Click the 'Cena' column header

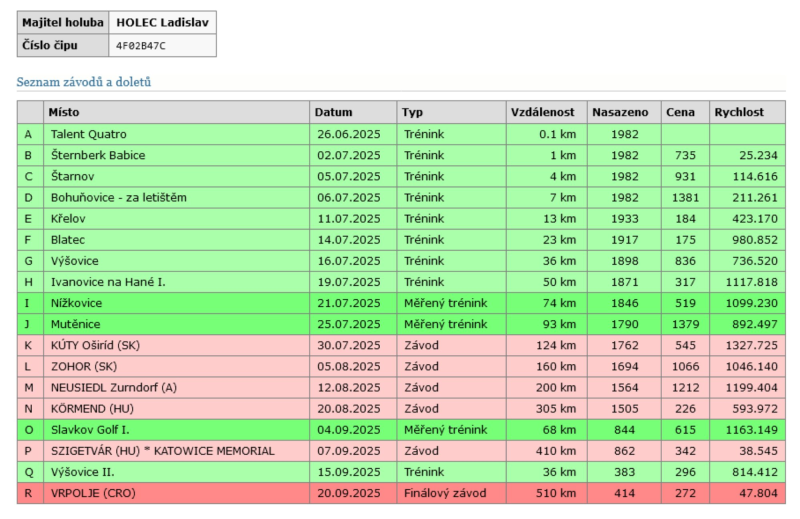tap(681, 112)
